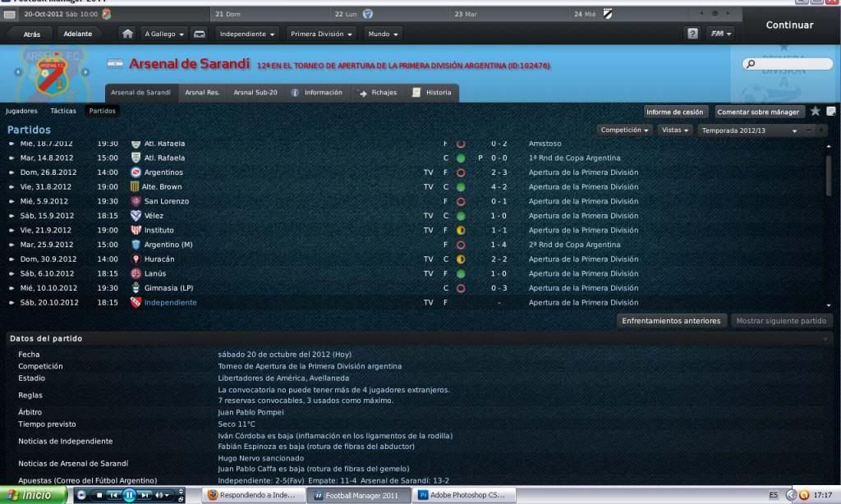Click the Independiente team badge in fixture list
The height and width of the screenshot is (504, 841).
(x=136, y=303)
